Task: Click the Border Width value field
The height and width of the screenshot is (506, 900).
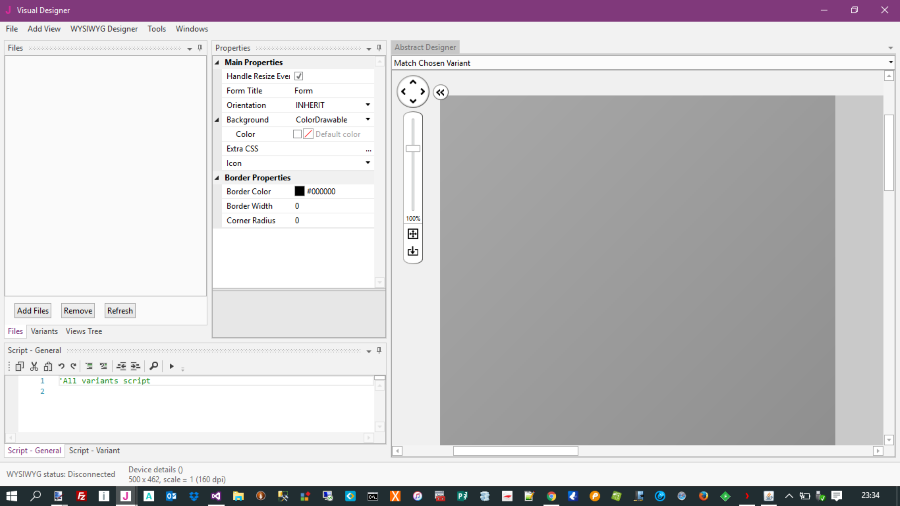Action: 333,206
